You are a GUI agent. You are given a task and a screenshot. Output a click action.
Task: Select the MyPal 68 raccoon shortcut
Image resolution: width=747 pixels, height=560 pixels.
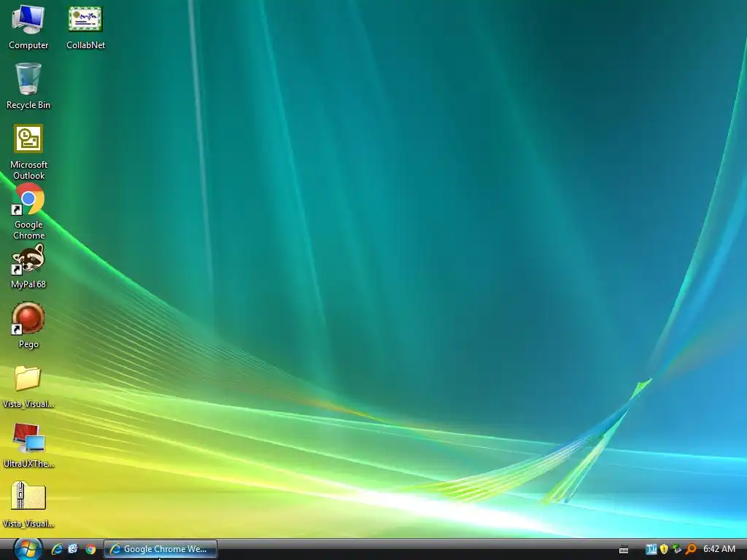pyautogui.click(x=28, y=266)
